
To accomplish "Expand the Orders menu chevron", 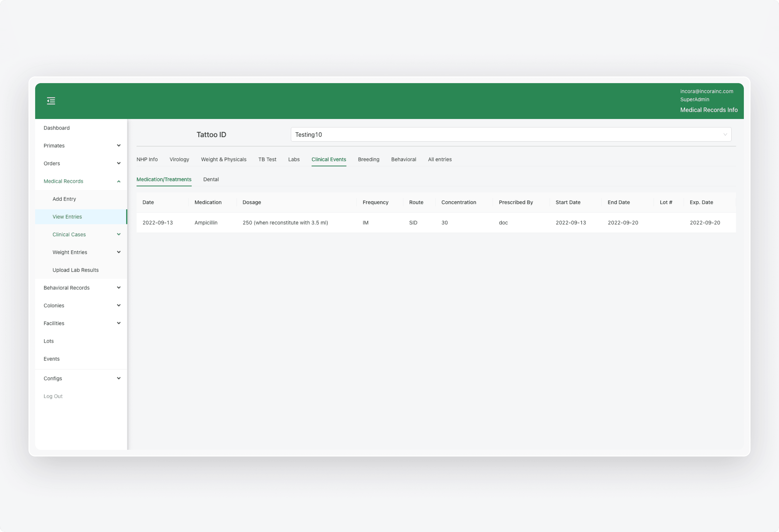I will click(x=119, y=163).
